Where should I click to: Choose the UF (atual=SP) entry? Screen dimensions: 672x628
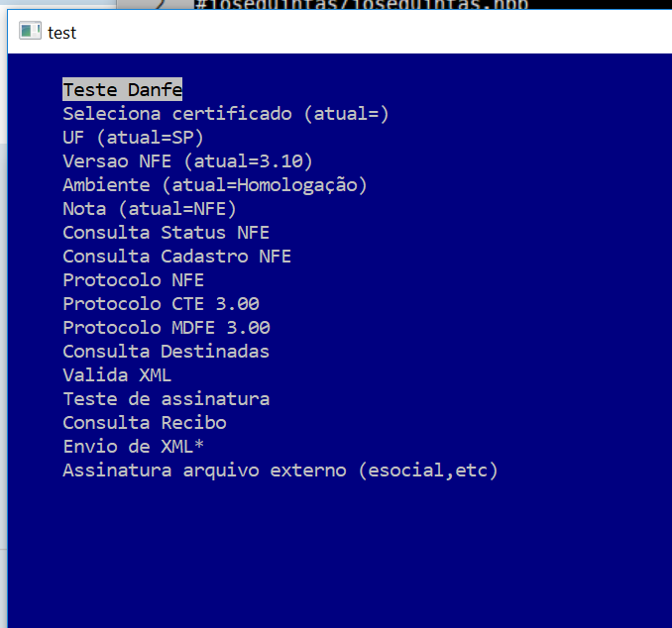click(133, 138)
